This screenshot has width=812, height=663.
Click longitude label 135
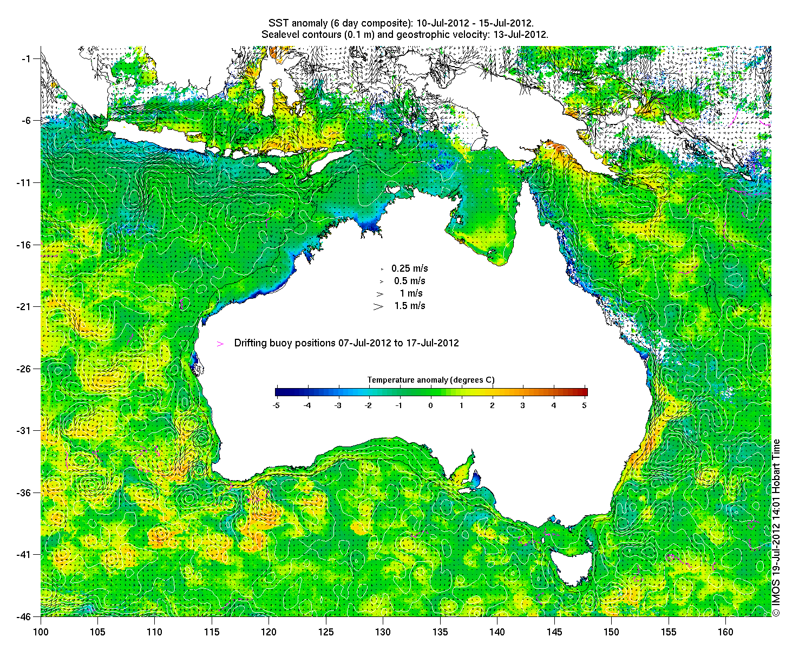point(440,632)
